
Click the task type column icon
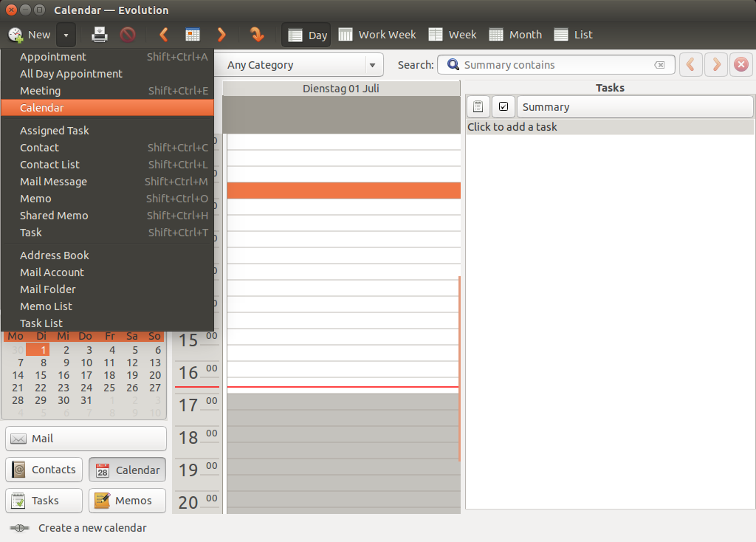click(x=478, y=106)
